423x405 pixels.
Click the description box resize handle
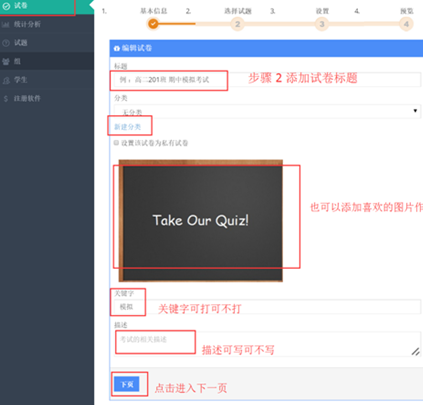[416, 352]
